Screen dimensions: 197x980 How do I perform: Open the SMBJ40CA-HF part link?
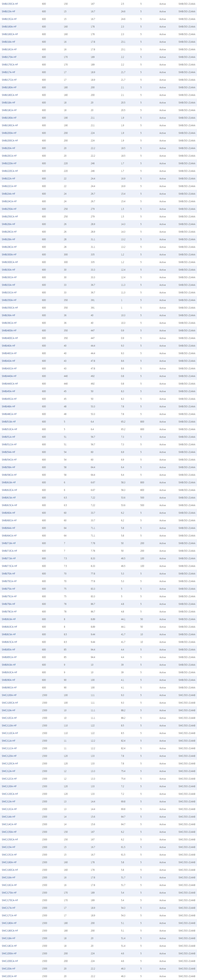click(9, 353)
